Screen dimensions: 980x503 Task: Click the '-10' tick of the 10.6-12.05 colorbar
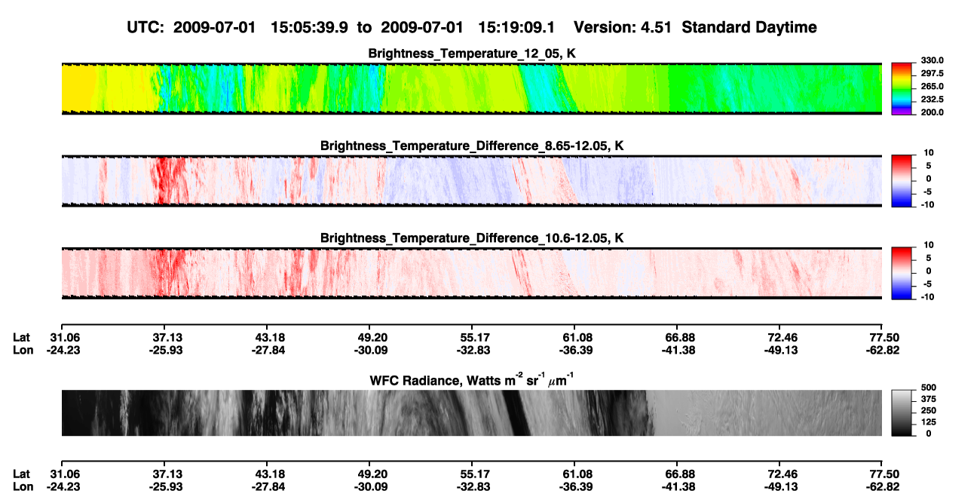click(926, 297)
